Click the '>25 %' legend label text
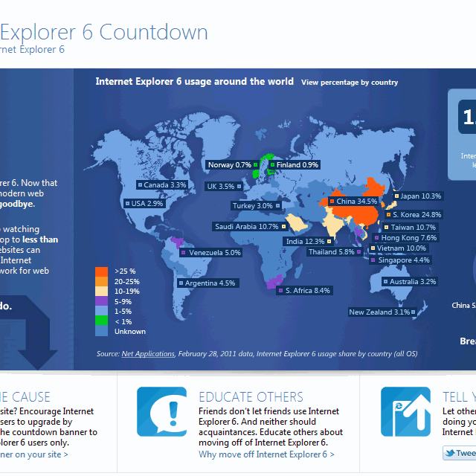The image size is (476, 476). point(125,271)
